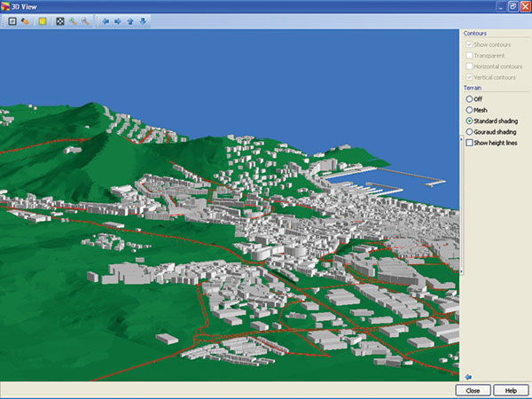Select the Mesh terrain radio button
Image resolution: width=532 pixels, height=399 pixels.
pyautogui.click(x=469, y=110)
